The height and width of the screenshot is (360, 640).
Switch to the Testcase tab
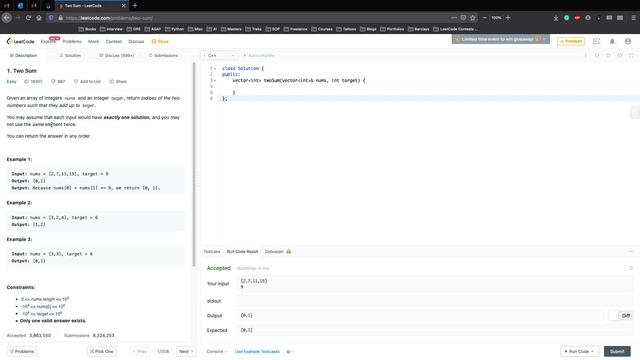(212, 251)
